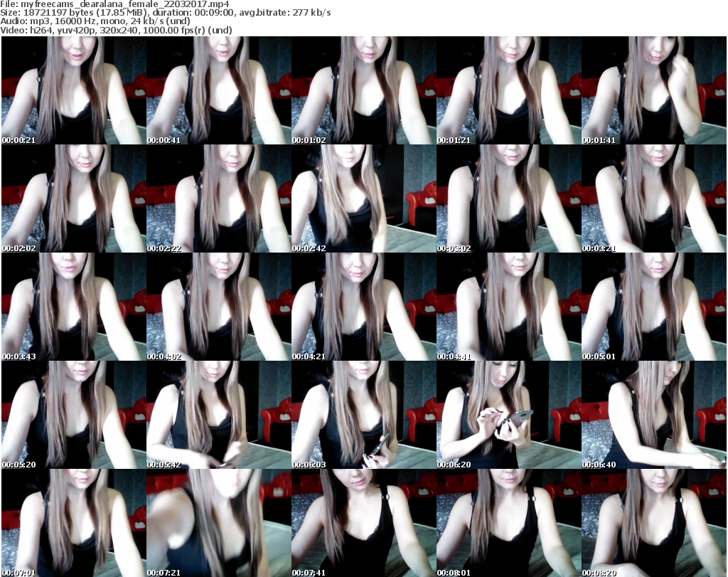Screen dimensions: 728x577
Task: Select the thumbnail timestamped 00:00:21
Action: (74, 90)
